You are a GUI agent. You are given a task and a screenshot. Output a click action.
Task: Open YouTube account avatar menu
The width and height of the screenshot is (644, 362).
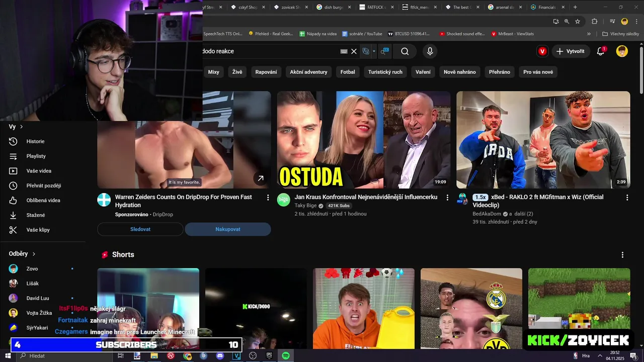tap(622, 51)
